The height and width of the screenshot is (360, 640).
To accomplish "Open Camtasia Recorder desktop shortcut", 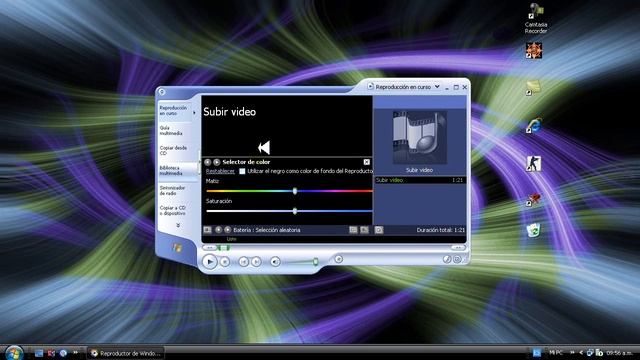I will (x=536, y=18).
